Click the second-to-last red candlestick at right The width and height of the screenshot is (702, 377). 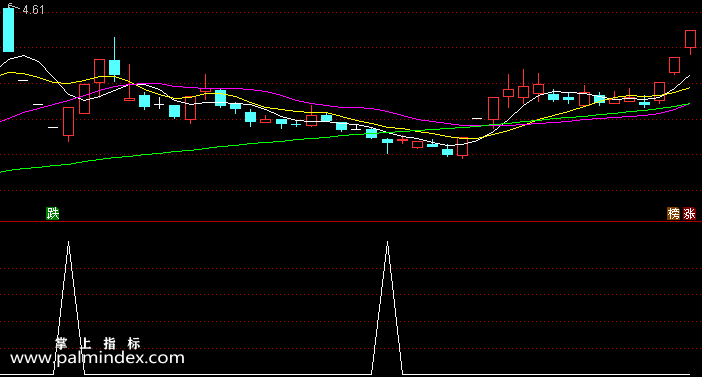coord(674,65)
